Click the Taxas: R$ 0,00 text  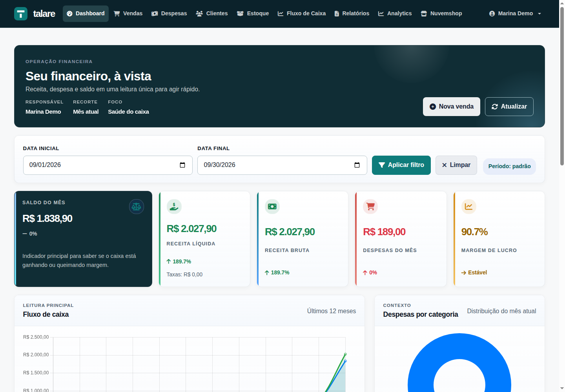[184, 274]
